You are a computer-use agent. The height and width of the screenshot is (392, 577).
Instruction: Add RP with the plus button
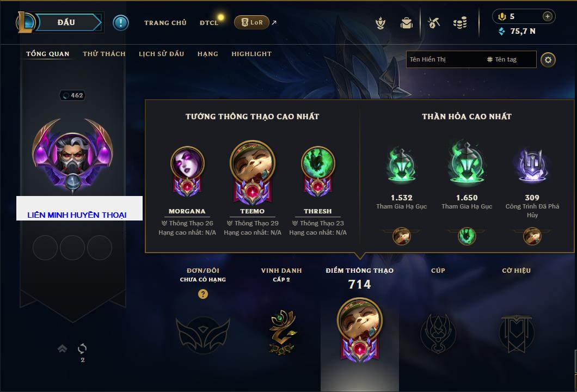[x=548, y=16]
